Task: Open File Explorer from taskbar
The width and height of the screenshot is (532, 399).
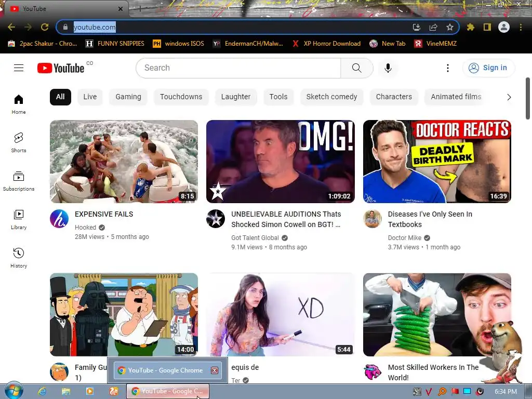Action: [66, 391]
